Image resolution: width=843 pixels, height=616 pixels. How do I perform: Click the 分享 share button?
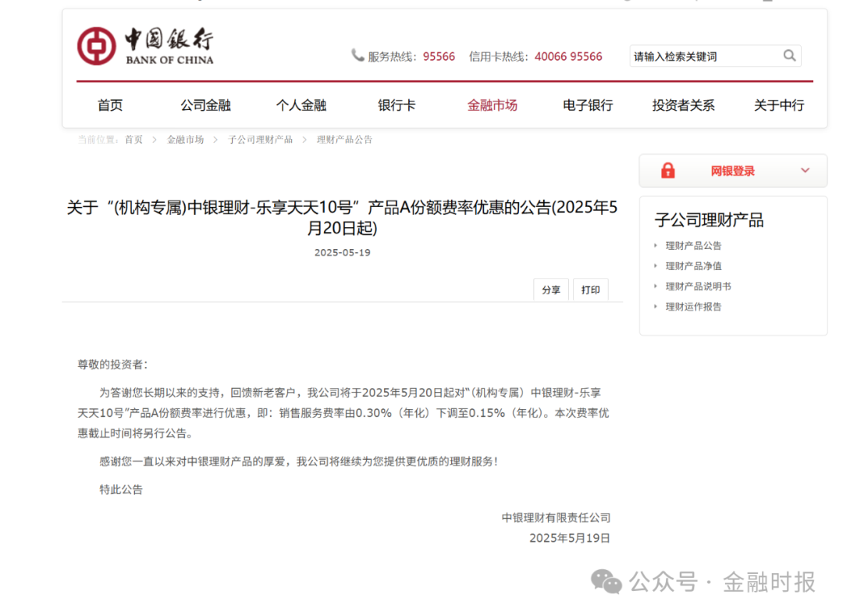point(551,290)
